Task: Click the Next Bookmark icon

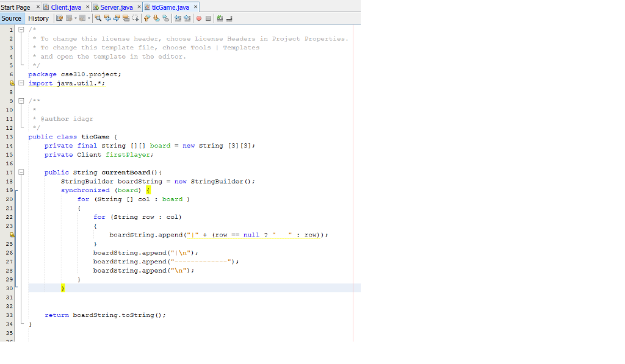Action: (156, 18)
